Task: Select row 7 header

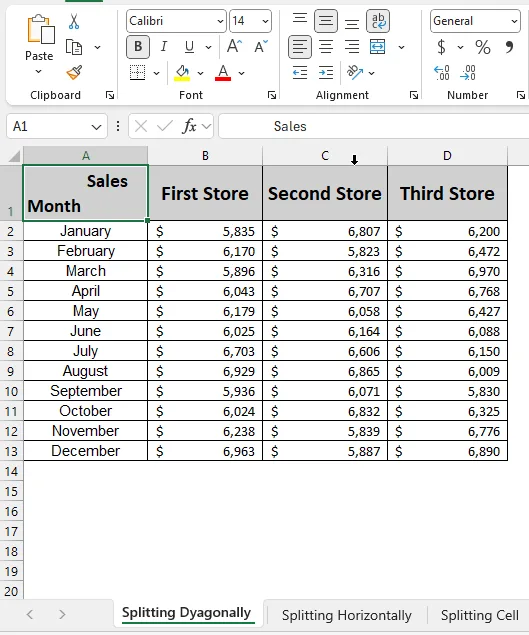Action: tap(11, 331)
